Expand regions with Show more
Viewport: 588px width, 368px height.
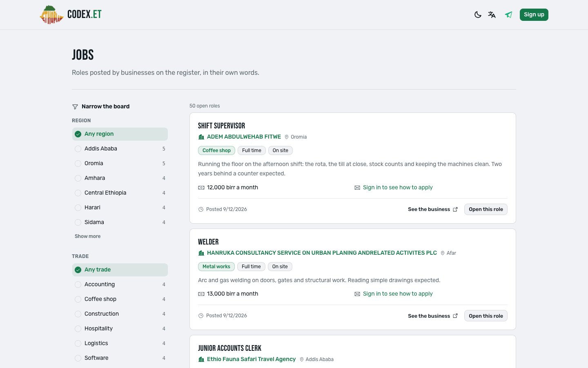87,236
